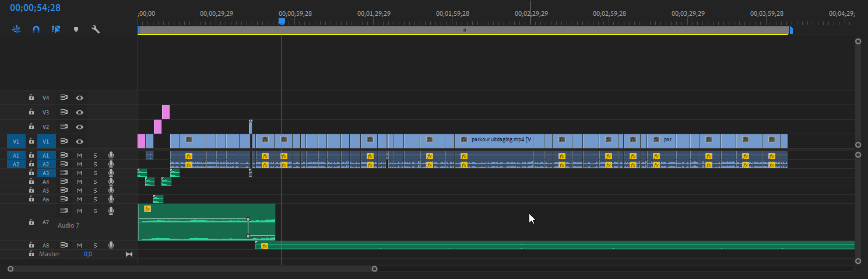Click the lock icon for track V4
The height and width of the screenshot is (279, 868).
click(31, 97)
